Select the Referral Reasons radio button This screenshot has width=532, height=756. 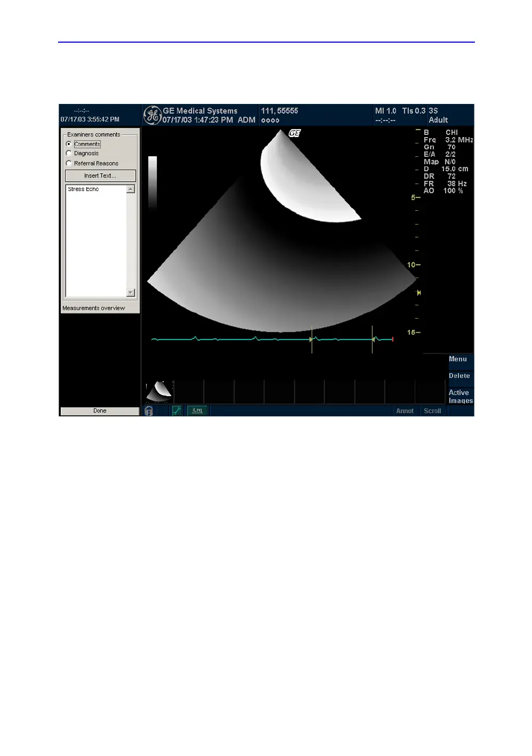coord(69,163)
